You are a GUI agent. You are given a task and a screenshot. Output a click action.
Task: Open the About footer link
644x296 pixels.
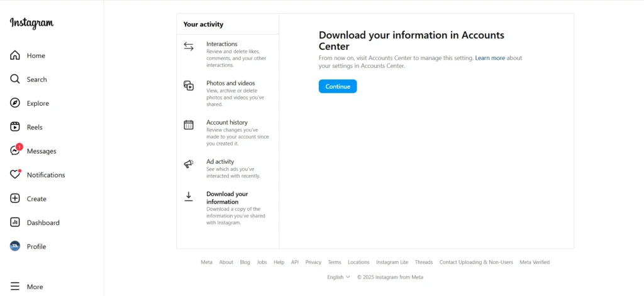226,262
